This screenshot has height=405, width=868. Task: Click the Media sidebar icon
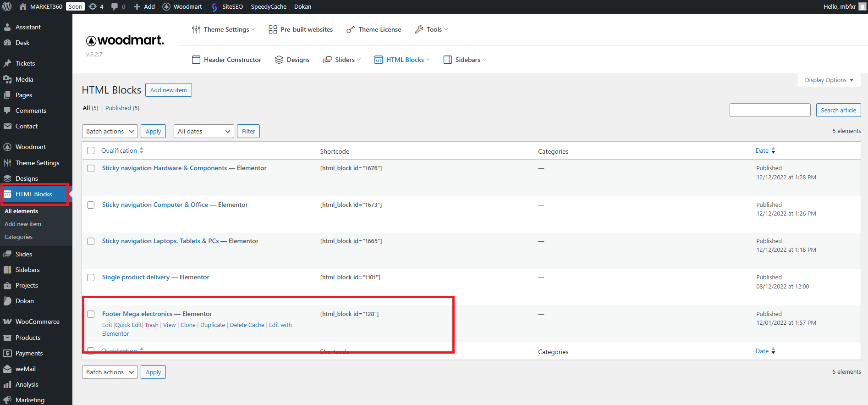click(7, 79)
